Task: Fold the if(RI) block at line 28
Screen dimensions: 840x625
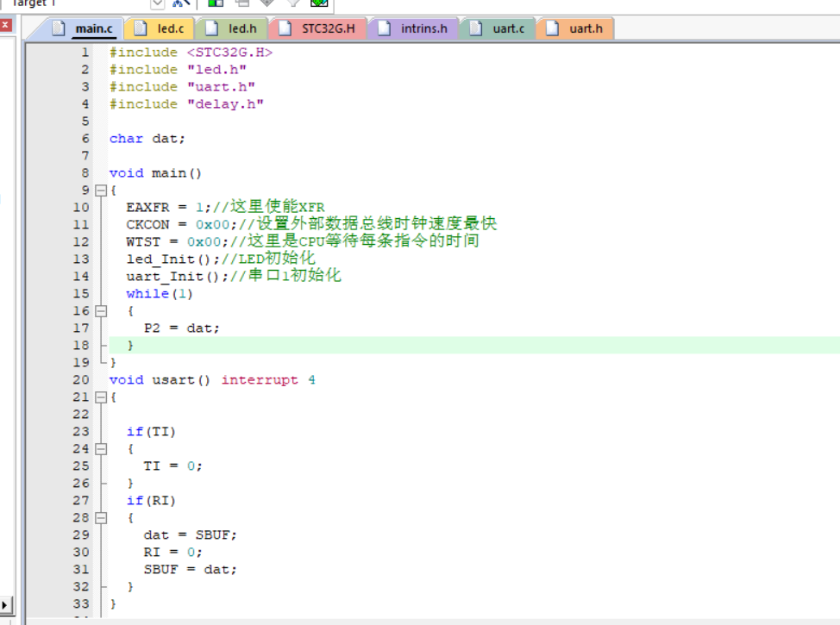Action: click(101, 518)
